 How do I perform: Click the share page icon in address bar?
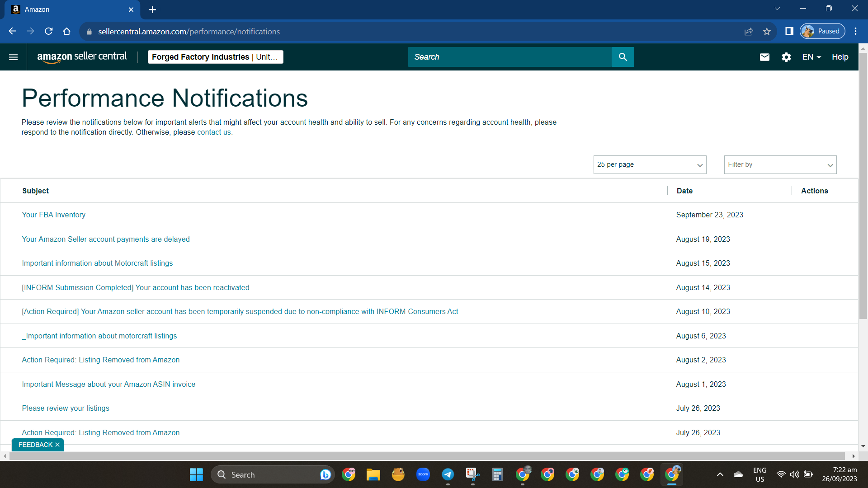click(x=749, y=31)
